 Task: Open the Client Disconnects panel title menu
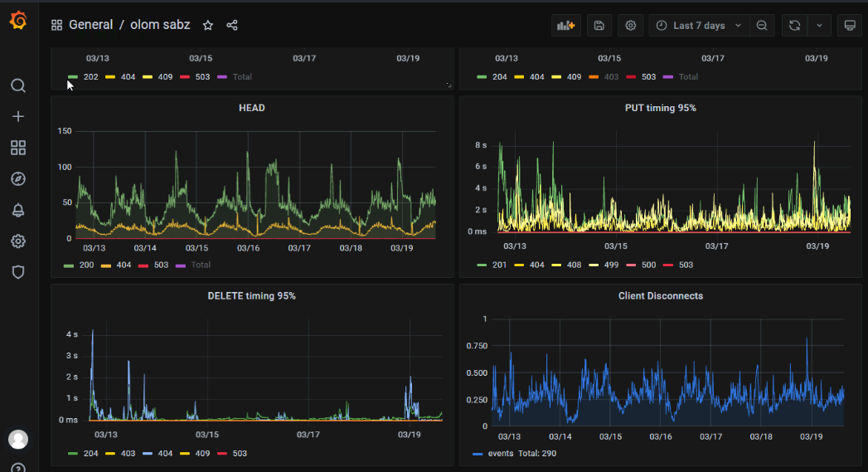pos(660,296)
